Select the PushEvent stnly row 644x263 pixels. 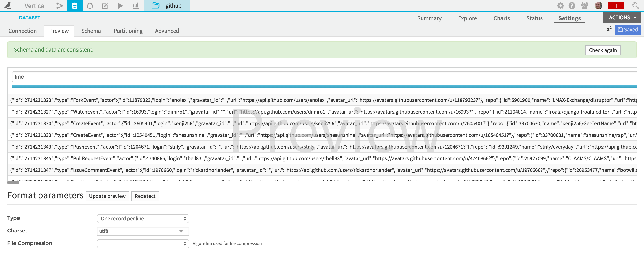(x=322, y=147)
